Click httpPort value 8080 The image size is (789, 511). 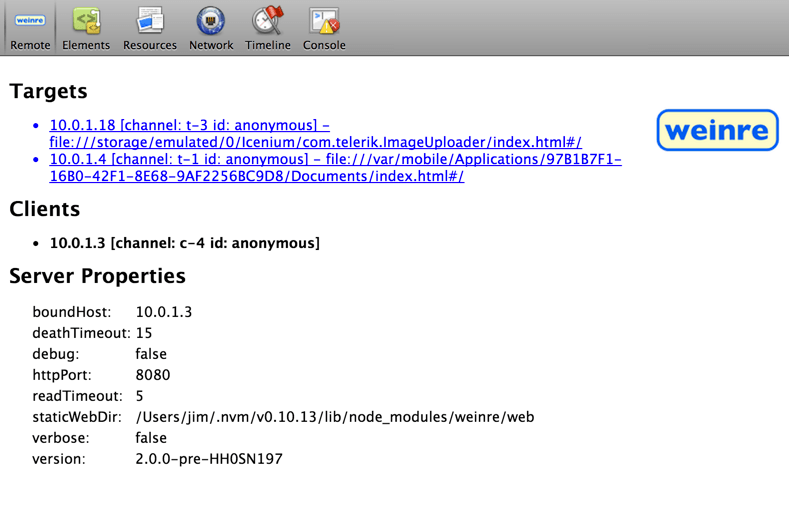[x=153, y=375]
